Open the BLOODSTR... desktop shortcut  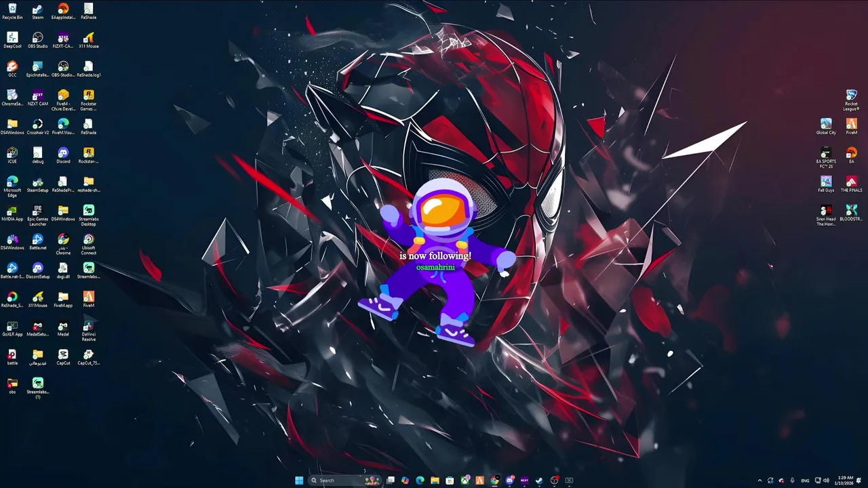pos(851,213)
